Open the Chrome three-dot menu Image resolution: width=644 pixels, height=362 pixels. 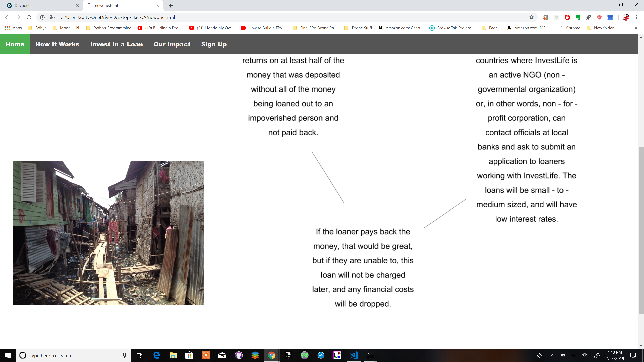coord(636,17)
